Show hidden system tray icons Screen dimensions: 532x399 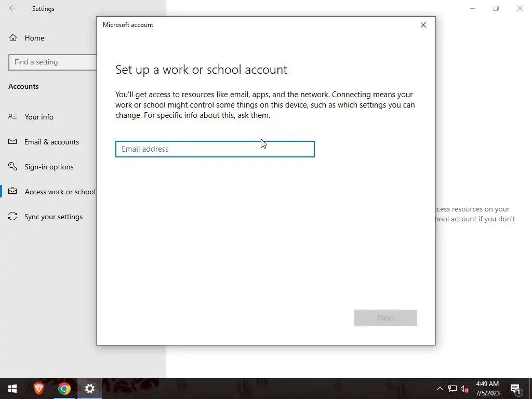(x=440, y=389)
